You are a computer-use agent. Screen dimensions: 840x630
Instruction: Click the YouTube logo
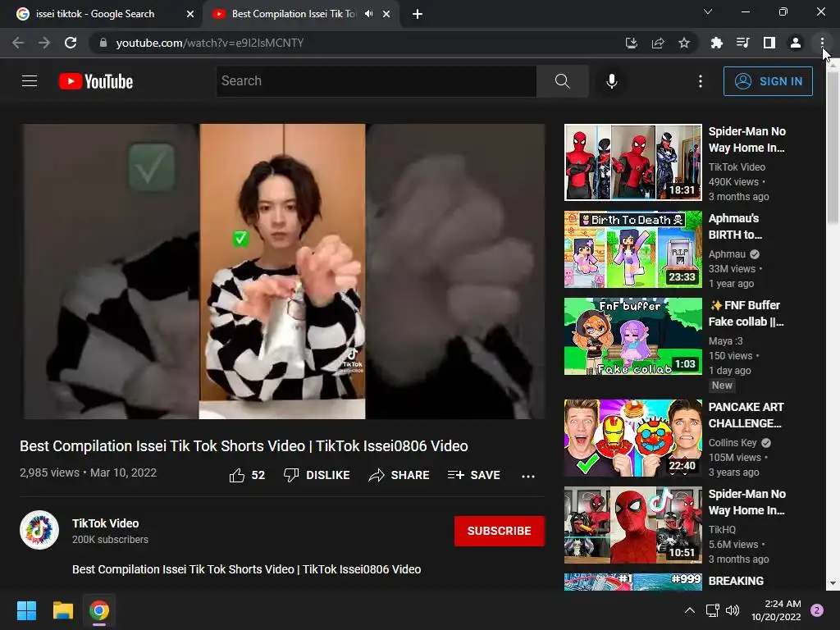pos(96,81)
